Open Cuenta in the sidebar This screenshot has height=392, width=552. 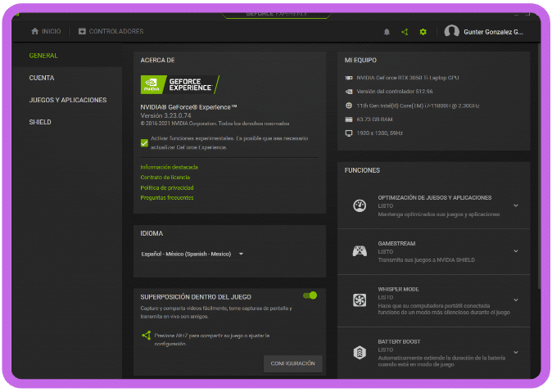click(x=42, y=78)
